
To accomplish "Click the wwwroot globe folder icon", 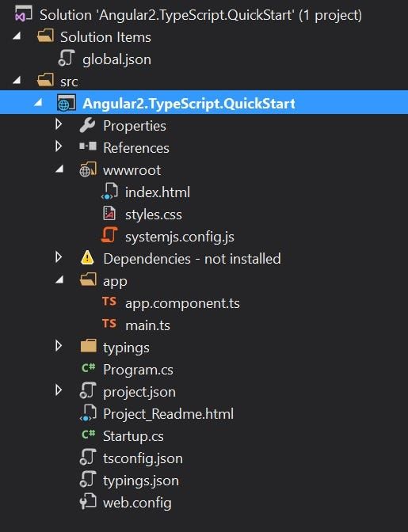I will coord(88,169).
